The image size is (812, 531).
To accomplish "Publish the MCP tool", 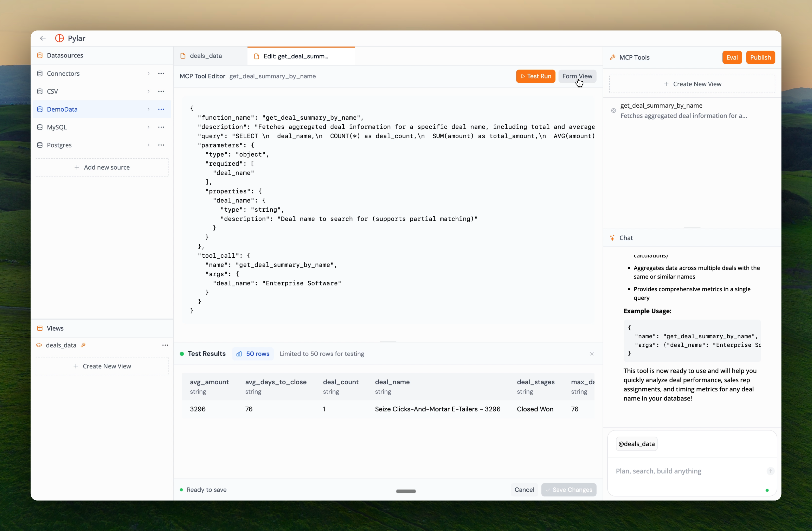I will [760, 57].
